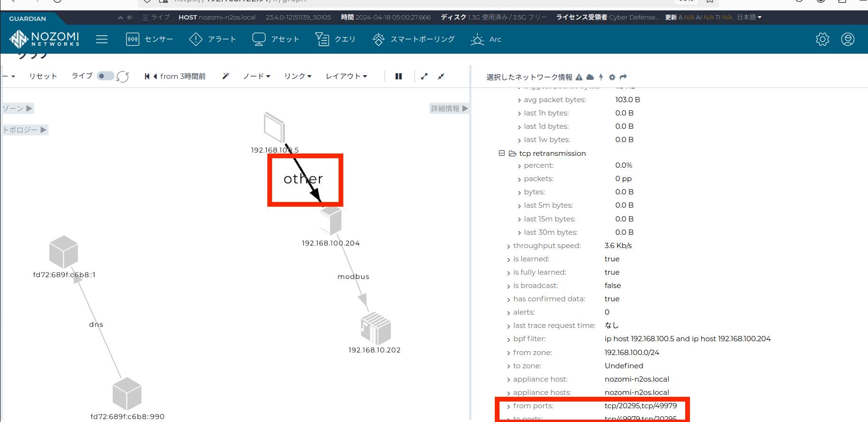Go to the アラート alerts menu
Image resolution: width=868 pixels, height=422 pixels.
coord(212,39)
